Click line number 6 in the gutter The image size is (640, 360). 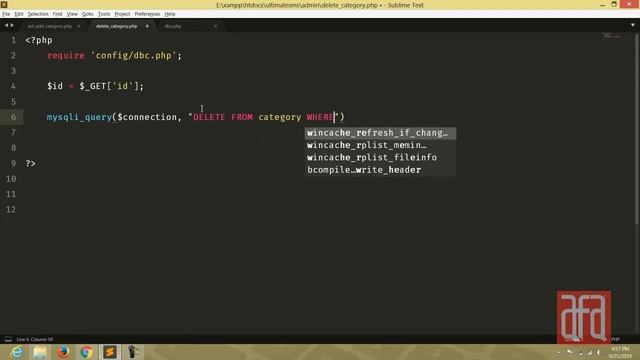(x=13, y=117)
